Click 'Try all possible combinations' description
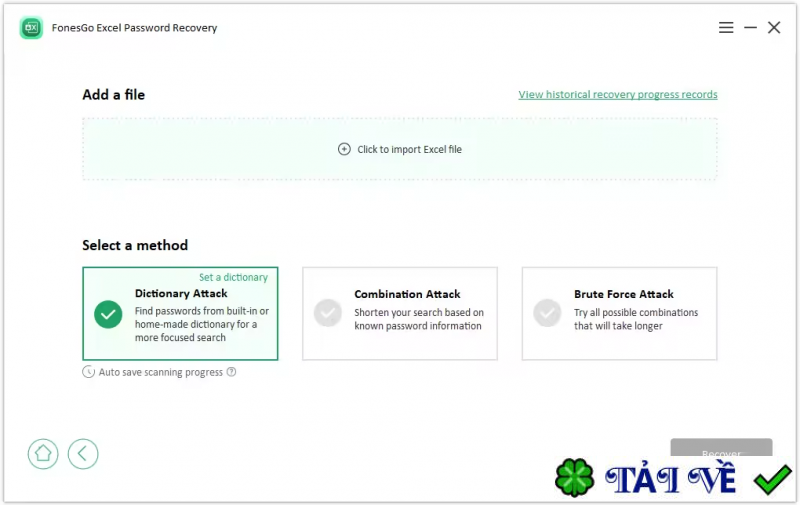This screenshot has height=505, width=800. pos(636,312)
